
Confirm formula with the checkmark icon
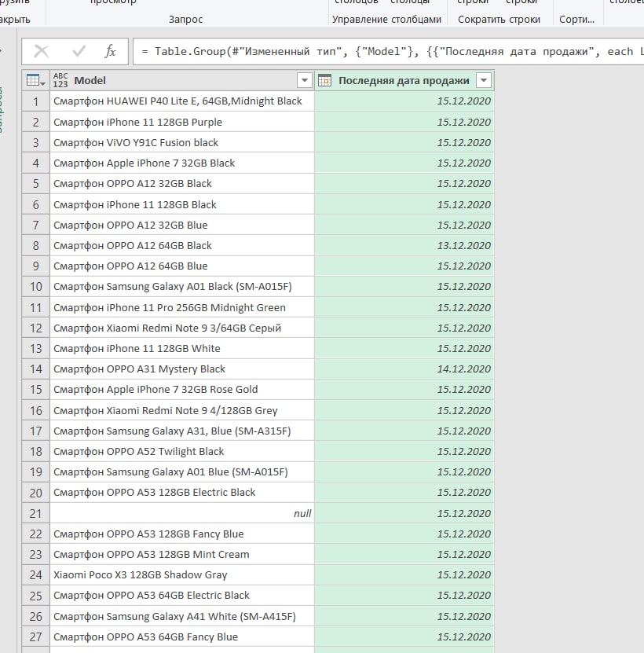[x=79, y=51]
